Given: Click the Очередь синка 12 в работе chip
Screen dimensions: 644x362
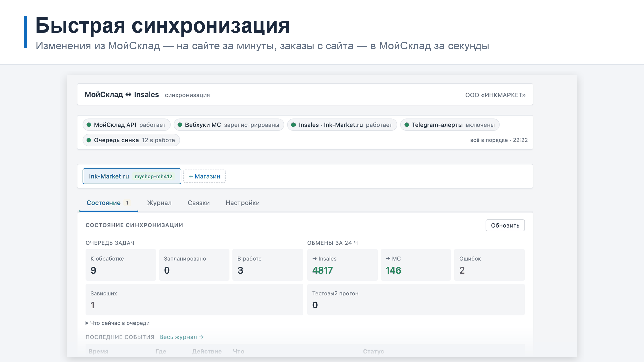Looking at the screenshot, I should pyautogui.click(x=131, y=140).
